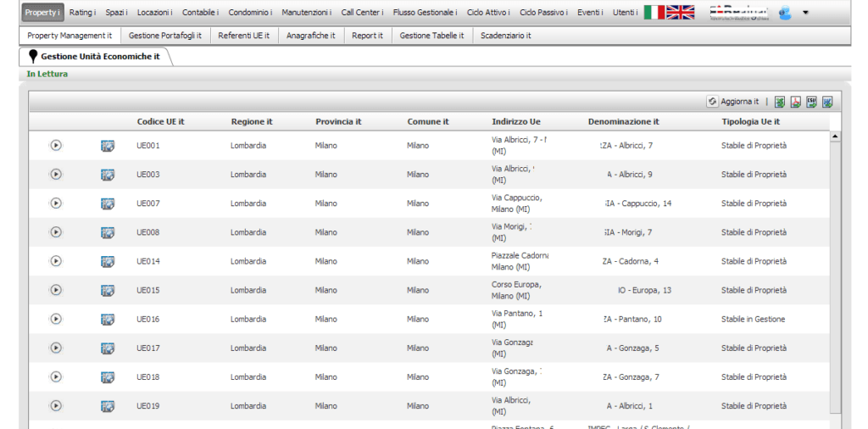
Task: Click the arrow button for row UE014
Action: [x=56, y=261]
